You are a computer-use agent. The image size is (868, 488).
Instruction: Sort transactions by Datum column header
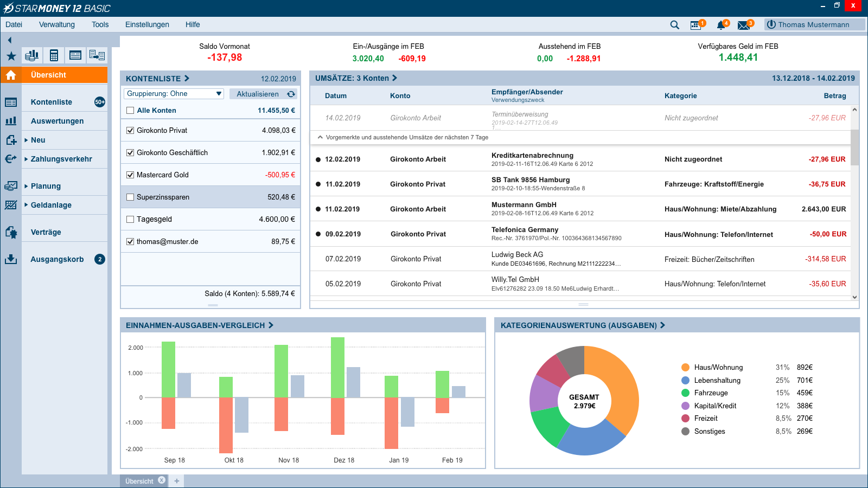pyautogui.click(x=336, y=96)
